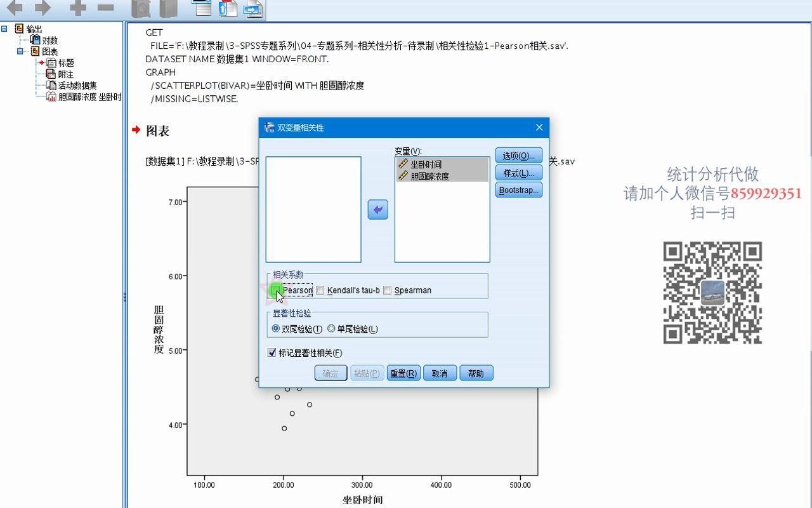812x508 pixels.
Task: Click the 粘贴(P) paste button
Action: pos(367,373)
